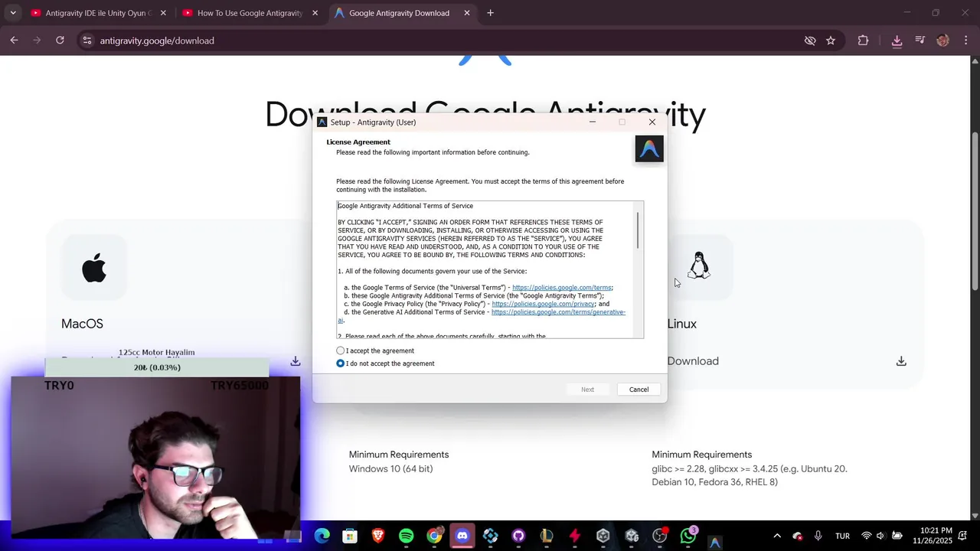Open Chrome from the taskbar
The height and width of the screenshot is (551, 980).
coord(434,536)
